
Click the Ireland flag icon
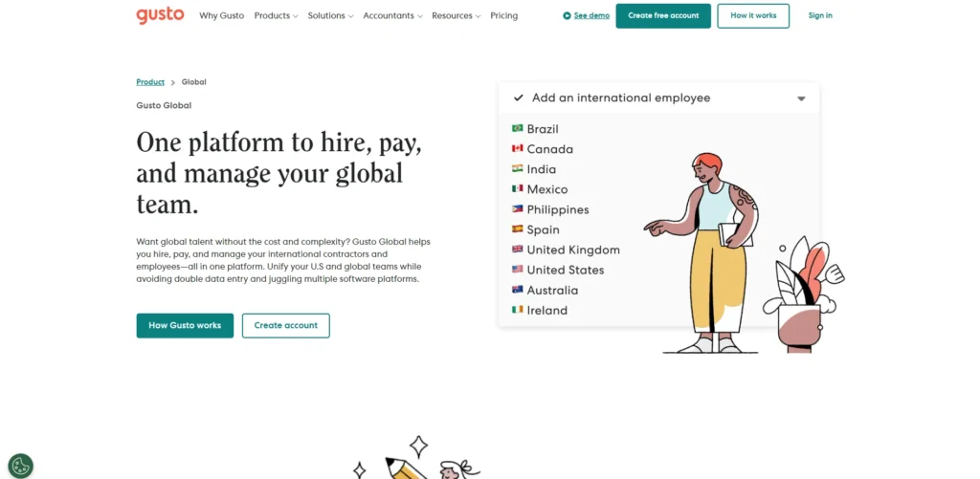point(518,309)
